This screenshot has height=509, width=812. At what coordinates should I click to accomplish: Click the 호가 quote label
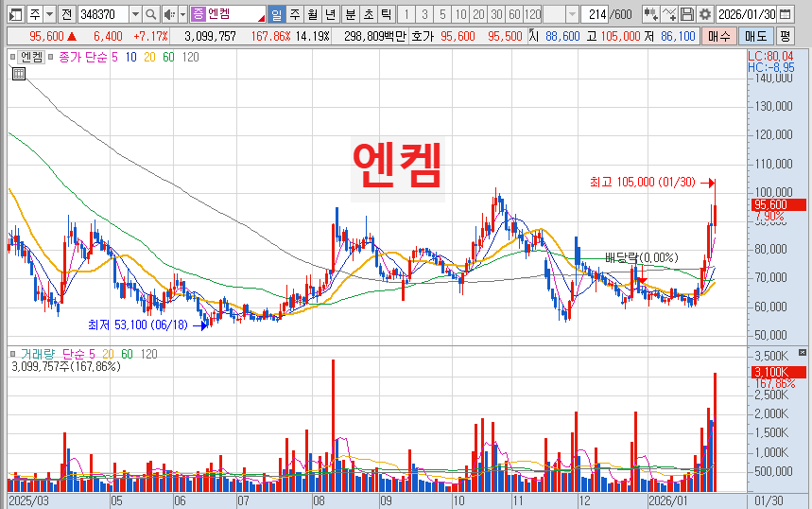(x=422, y=36)
